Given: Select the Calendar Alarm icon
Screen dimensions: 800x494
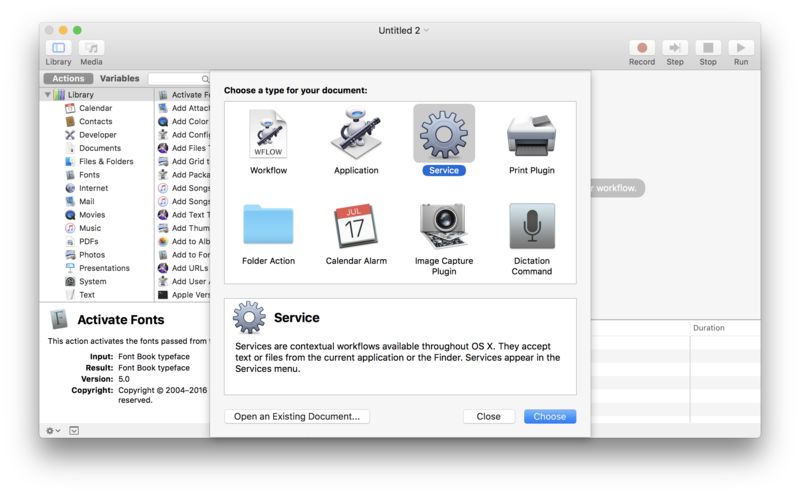Looking at the screenshot, I should [356, 226].
